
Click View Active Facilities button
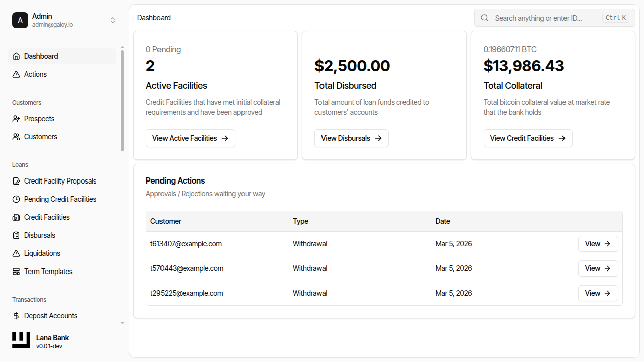(190, 138)
